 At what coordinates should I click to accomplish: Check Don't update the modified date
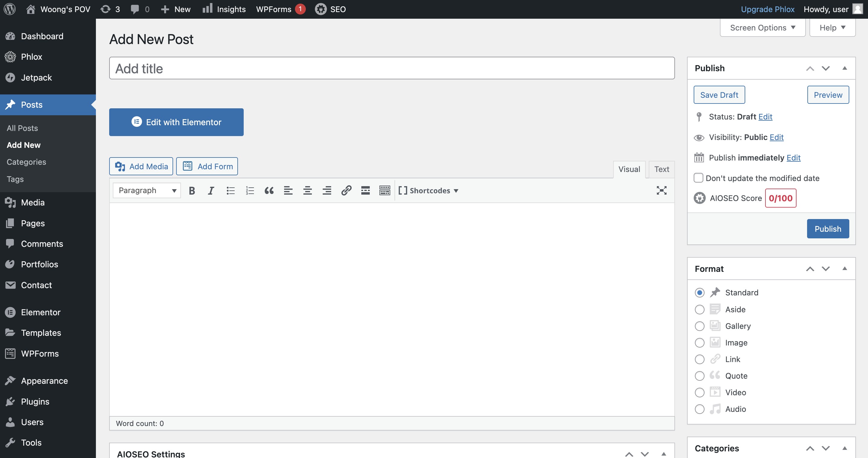(x=699, y=178)
